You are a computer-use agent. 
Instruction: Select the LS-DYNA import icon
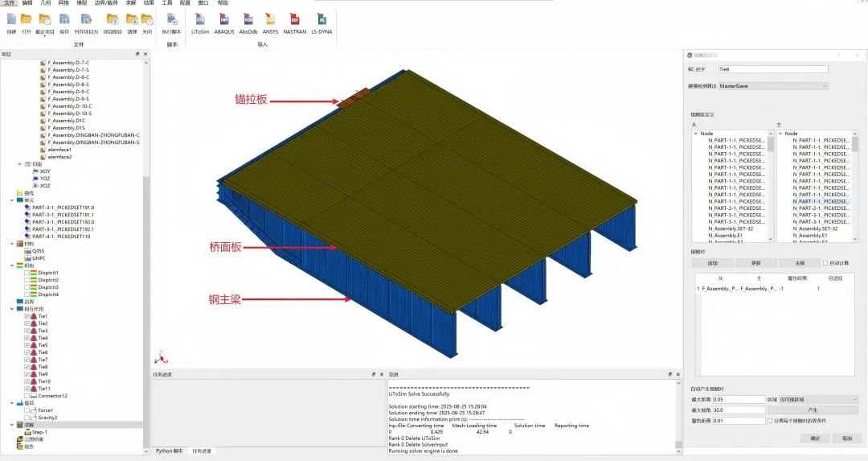coord(321,19)
